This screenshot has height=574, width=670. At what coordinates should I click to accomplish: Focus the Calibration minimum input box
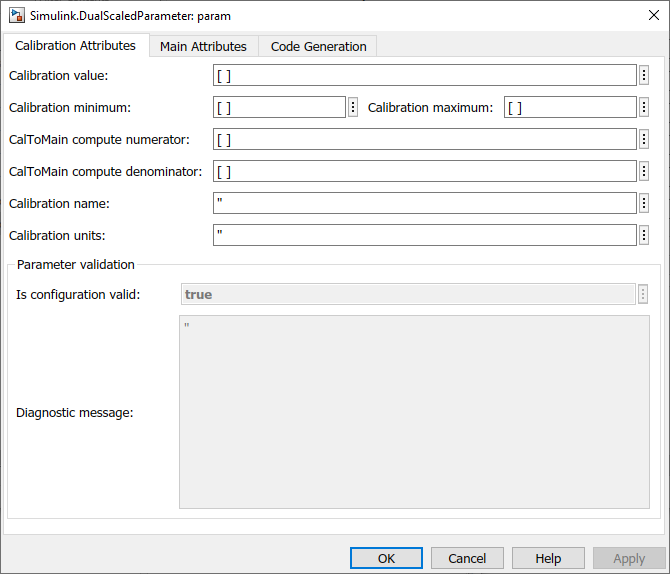point(279,108)
